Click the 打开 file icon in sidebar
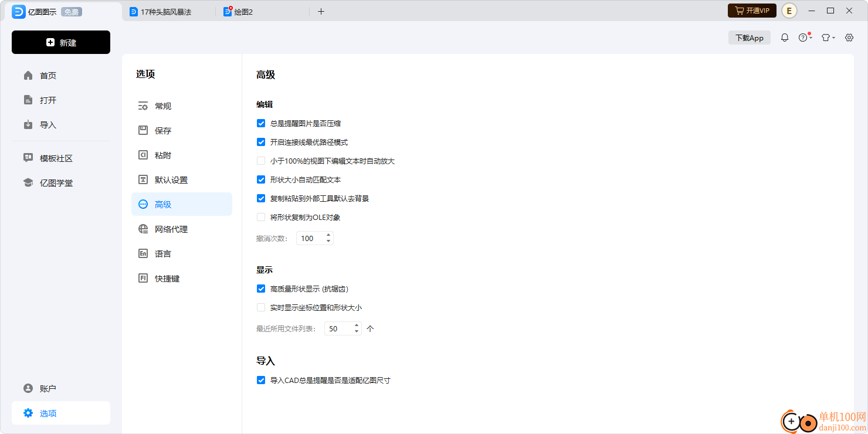Image resolution: width=868 pixels, height=434 pixels. (28, 100)
